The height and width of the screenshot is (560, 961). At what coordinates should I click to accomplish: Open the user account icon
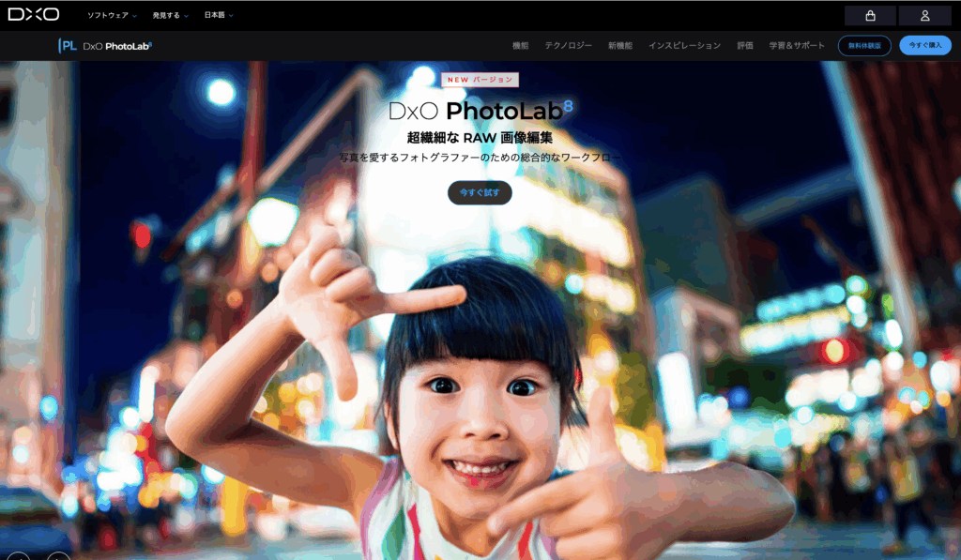click(924, 16)
